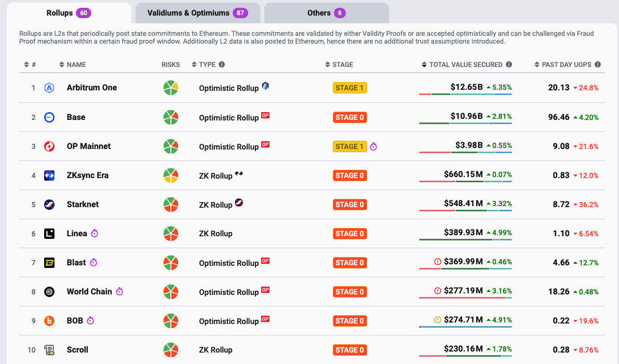Click the $660.15M value for ZKsync Era
This screenshot has height=364, width=619.
pos(463,174)
